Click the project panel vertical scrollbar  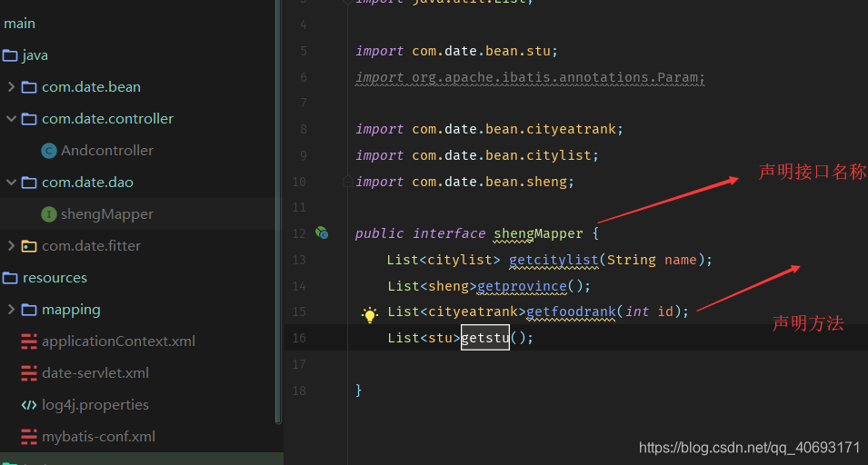[278, 212]
